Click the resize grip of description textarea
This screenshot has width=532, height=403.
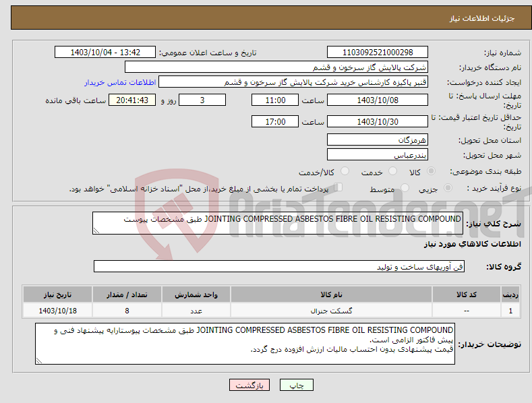96,231
